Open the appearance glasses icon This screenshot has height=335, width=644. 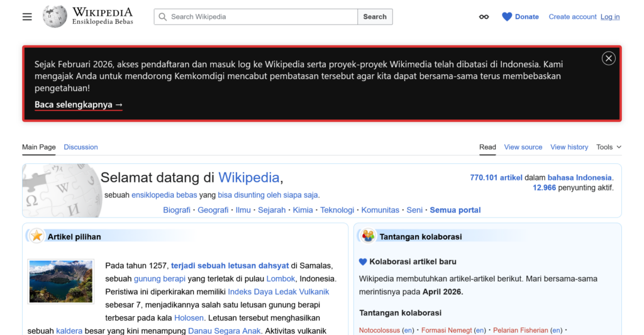(484, 17)
